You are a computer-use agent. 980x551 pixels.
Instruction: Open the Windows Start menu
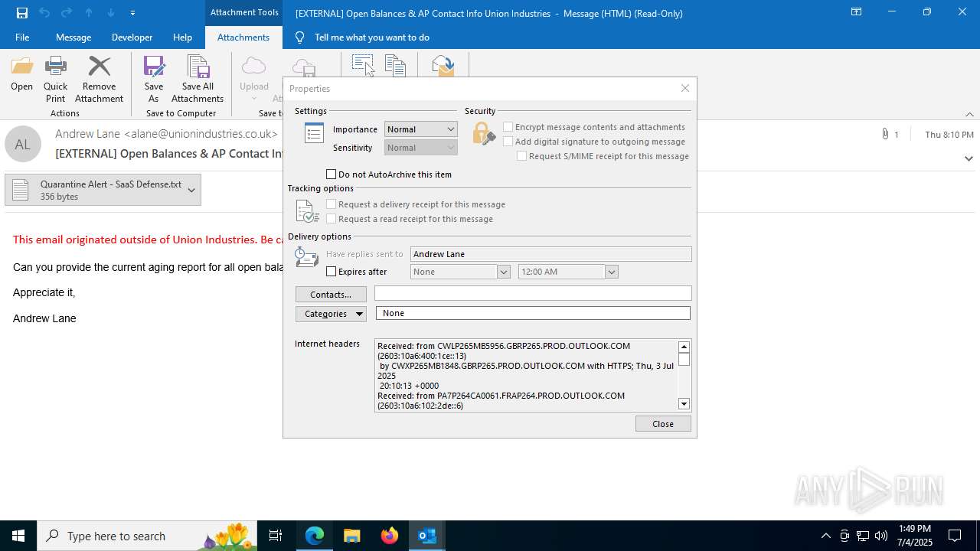coord(18,536)
